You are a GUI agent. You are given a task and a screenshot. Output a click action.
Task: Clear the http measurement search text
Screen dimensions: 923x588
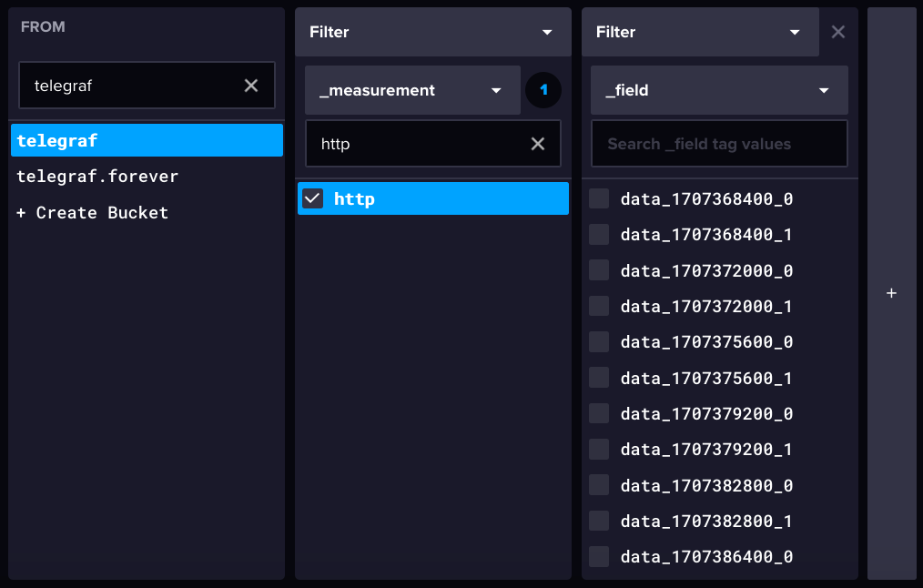(x=538, y=144)
